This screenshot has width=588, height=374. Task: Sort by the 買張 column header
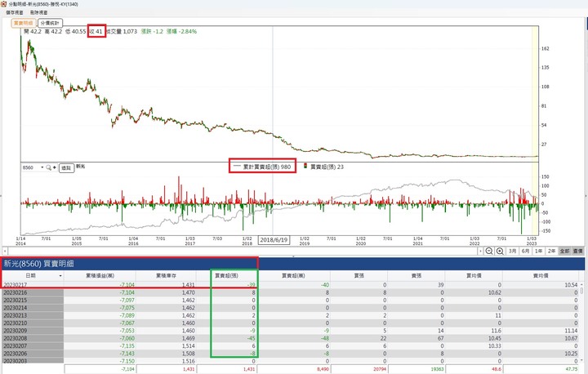359,276
